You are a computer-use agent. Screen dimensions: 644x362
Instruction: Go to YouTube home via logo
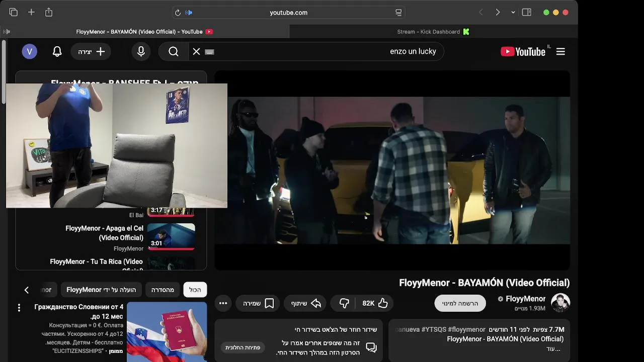point(523,51)
